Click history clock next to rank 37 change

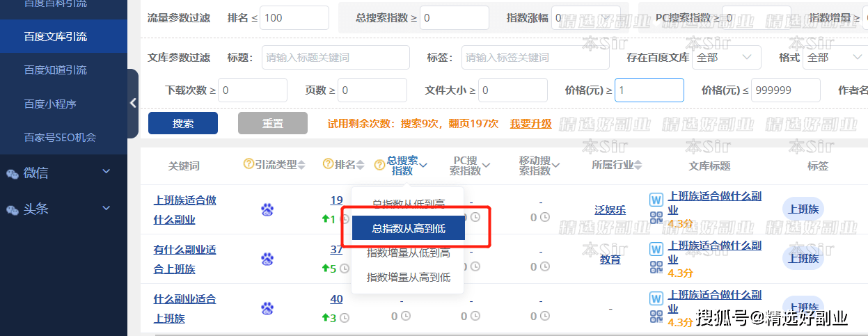click(344, 269)
